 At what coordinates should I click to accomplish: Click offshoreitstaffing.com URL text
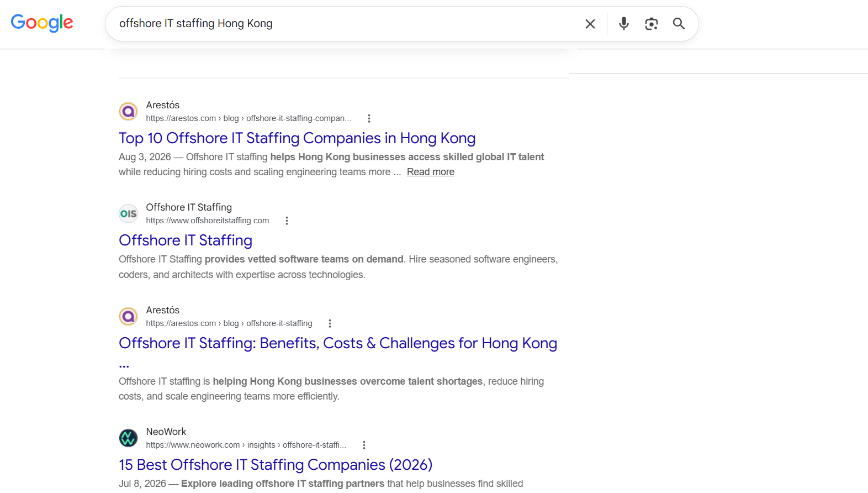208,221
